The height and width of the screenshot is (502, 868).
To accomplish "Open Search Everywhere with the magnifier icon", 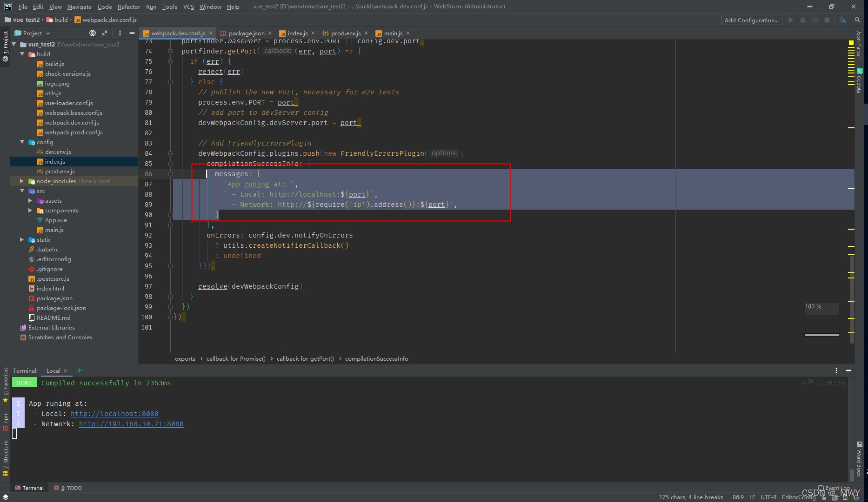I will 858,20.
